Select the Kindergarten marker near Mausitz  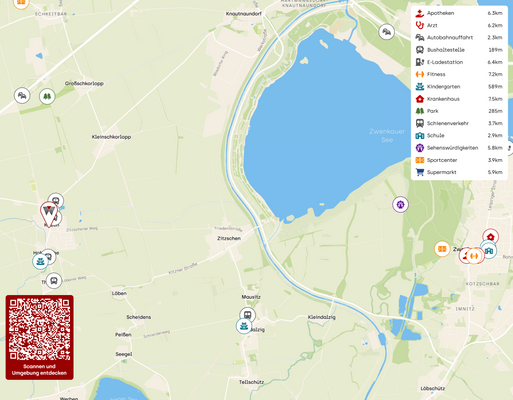pos(244,326)
